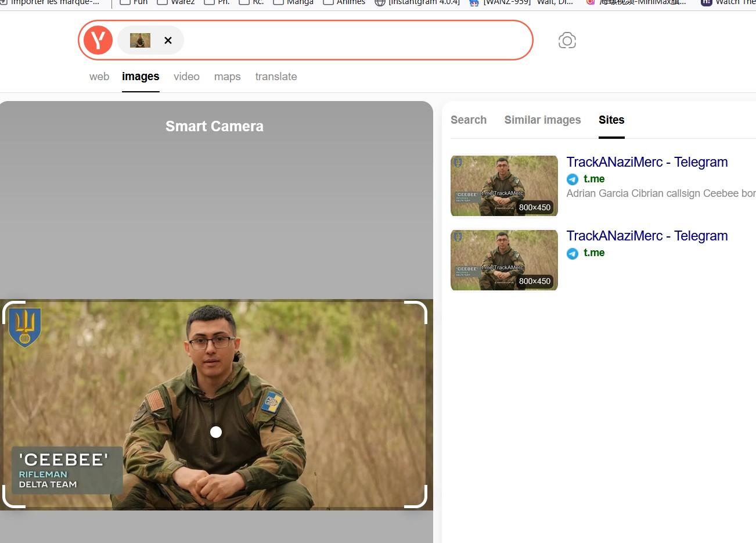Click the bottom-right crop corner handle
The width and height of the screenshot is (756, 543).
(416, 497)
